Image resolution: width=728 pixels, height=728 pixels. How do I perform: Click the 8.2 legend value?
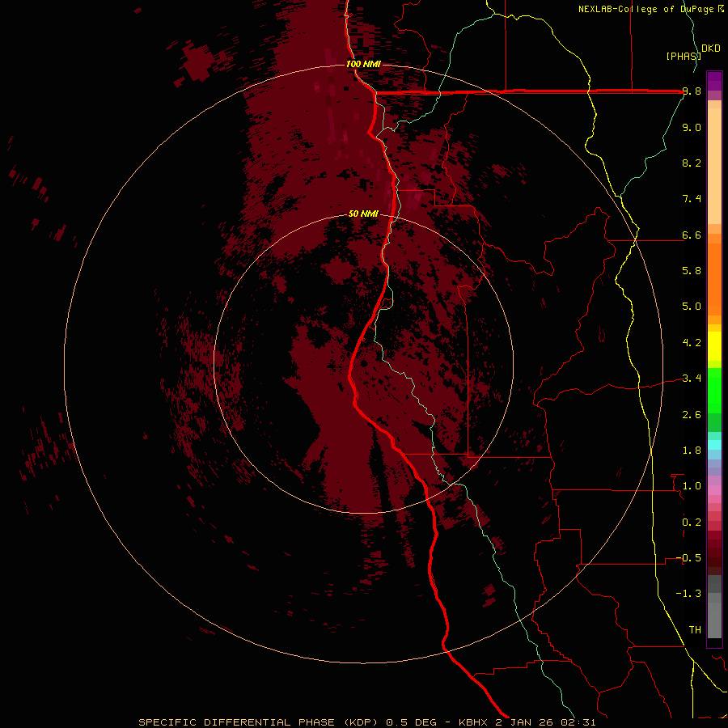click(692, 163)
